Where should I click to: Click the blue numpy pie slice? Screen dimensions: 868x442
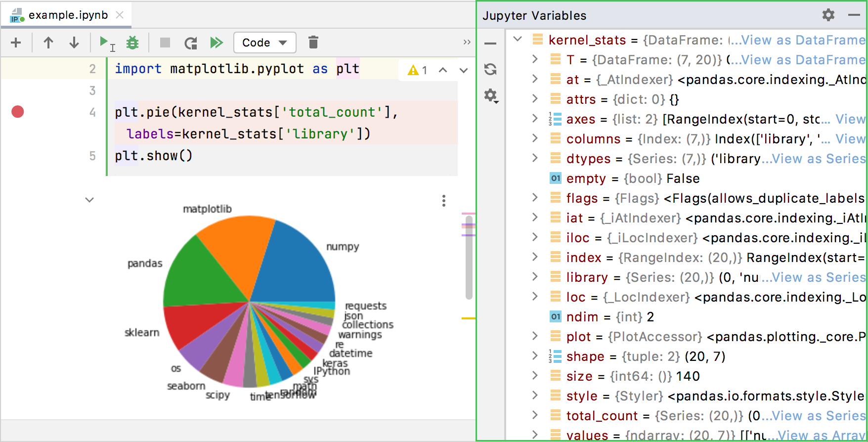coord(296,267)
